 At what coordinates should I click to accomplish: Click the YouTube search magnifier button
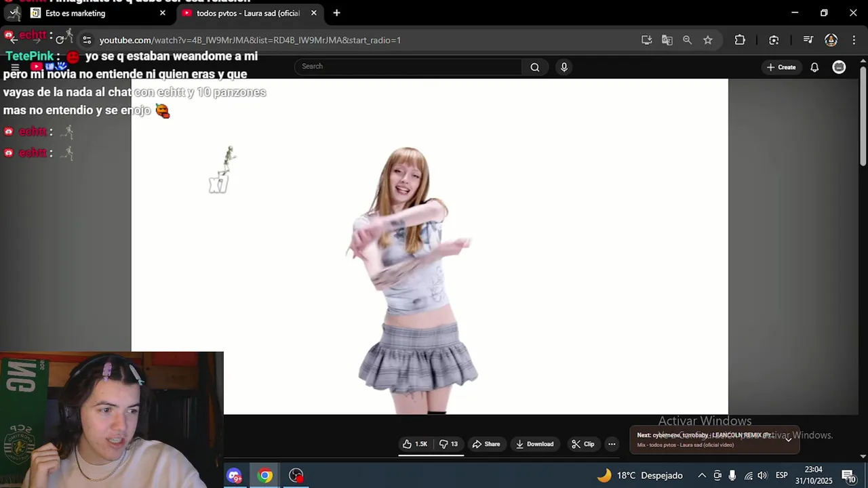[535, 66]
